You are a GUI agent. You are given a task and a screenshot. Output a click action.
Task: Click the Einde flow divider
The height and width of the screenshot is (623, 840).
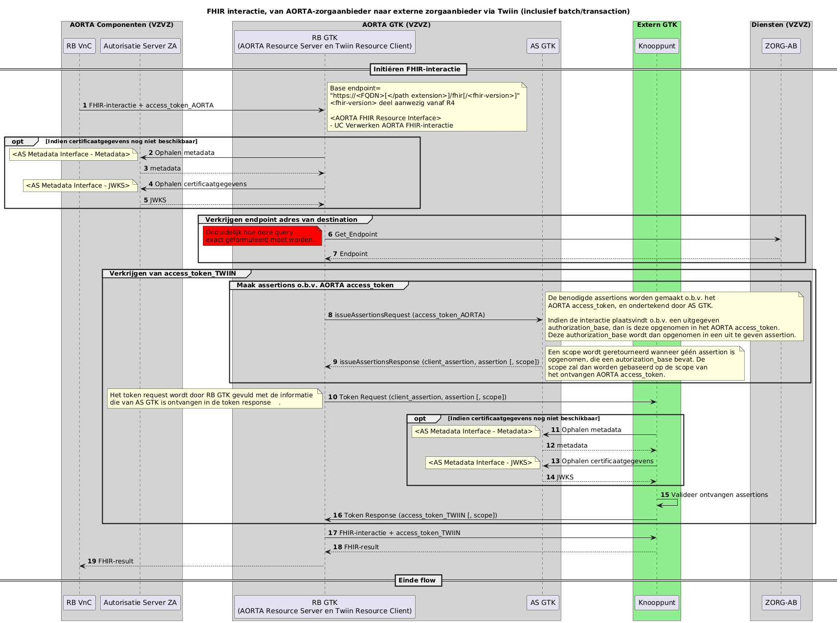point(418,580)
